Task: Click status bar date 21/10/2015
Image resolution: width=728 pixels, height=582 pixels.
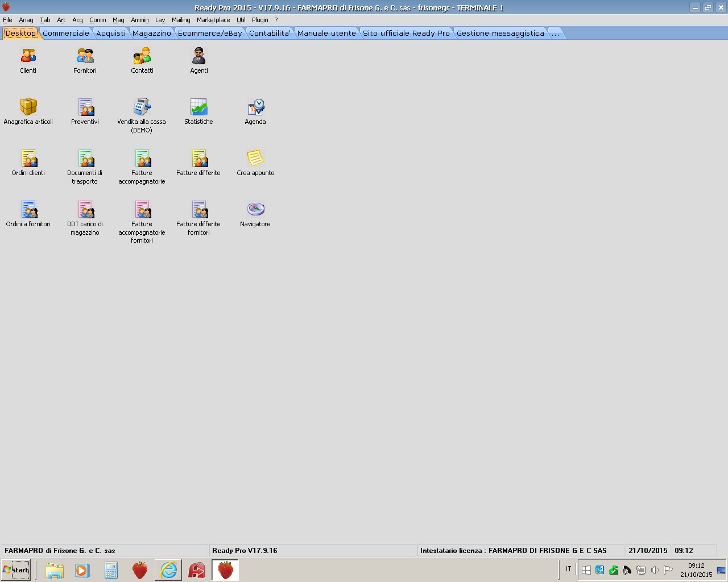Action: [648, 551]
